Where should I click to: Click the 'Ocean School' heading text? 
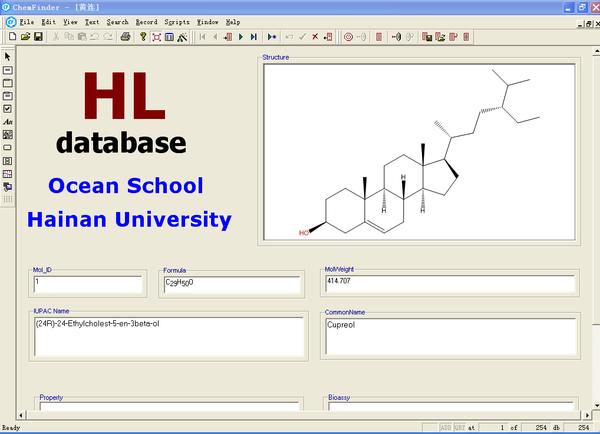[x=126, y=186]
